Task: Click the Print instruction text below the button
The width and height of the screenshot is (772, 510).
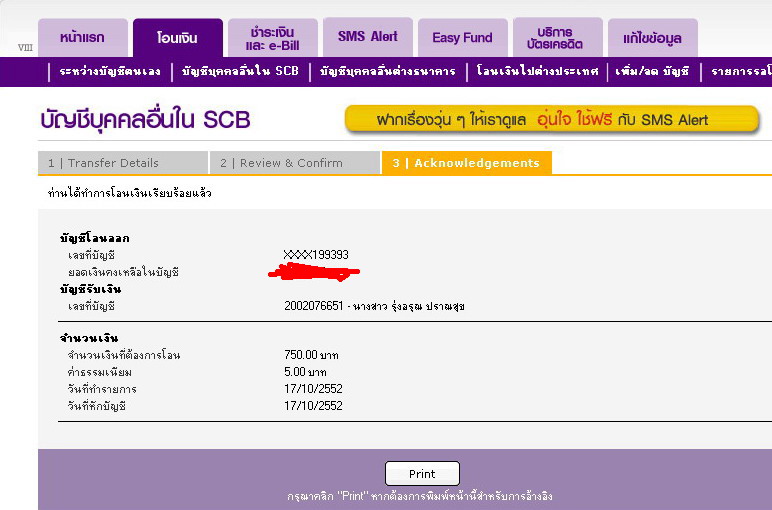Action: coord(419,496)
